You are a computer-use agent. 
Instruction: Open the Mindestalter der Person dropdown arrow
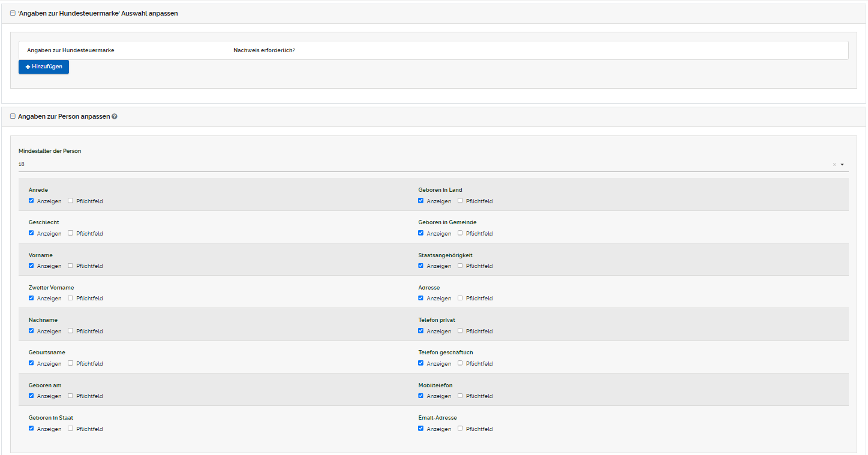(x=842, y=164)
